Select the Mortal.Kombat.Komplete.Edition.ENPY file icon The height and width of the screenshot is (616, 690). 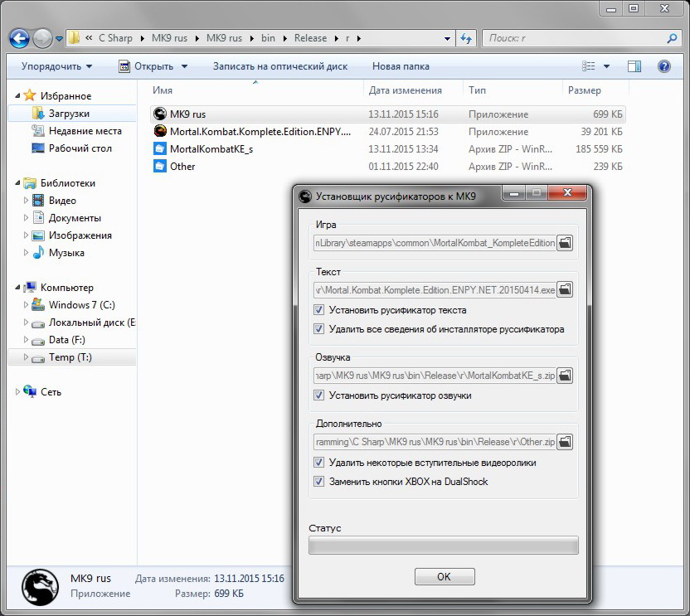click(160, 131)
